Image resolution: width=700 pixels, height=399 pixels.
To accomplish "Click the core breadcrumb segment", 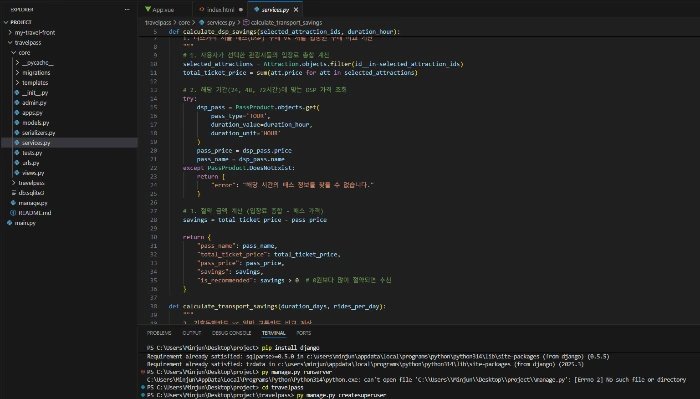I will point(184,22).
